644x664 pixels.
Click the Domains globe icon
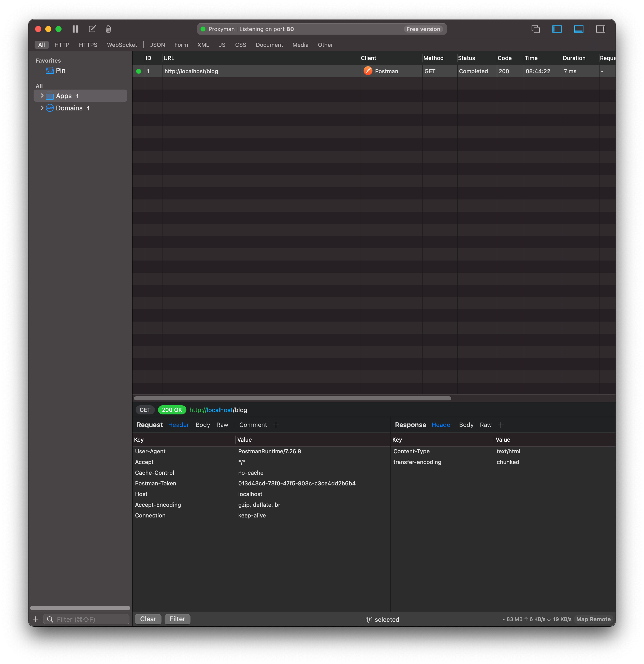(x=50, y=108)
